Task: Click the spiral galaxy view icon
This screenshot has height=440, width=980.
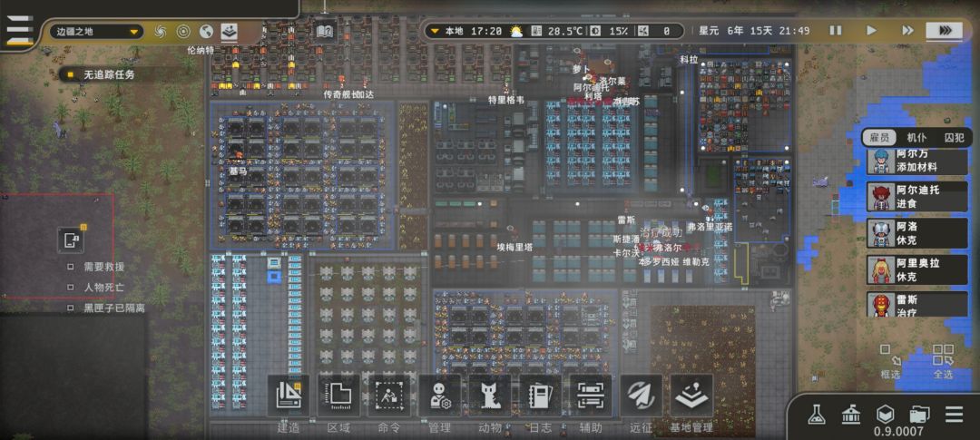Action: 160,31
